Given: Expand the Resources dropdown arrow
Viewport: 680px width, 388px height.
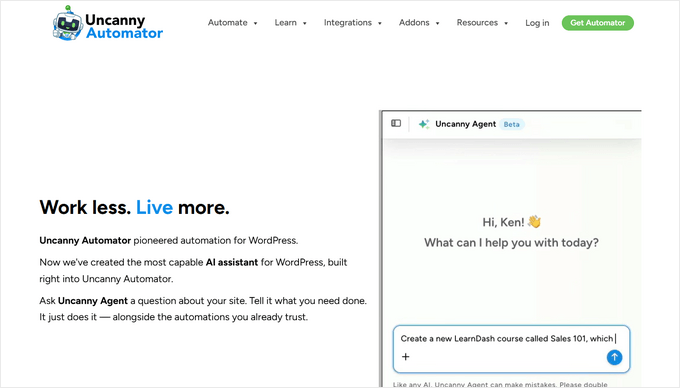Looking at the screenshot, I should [506, 23].
